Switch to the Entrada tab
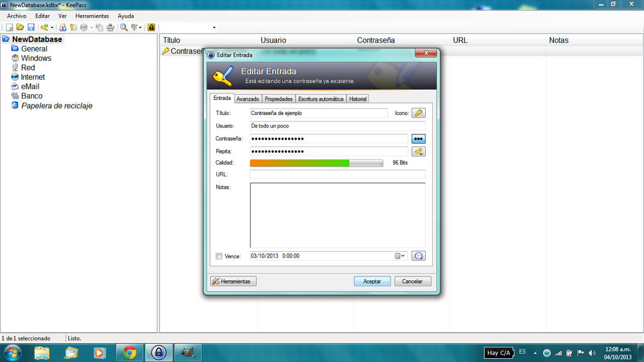The width and height of the screenshot is (644, 362). [222, 99]
